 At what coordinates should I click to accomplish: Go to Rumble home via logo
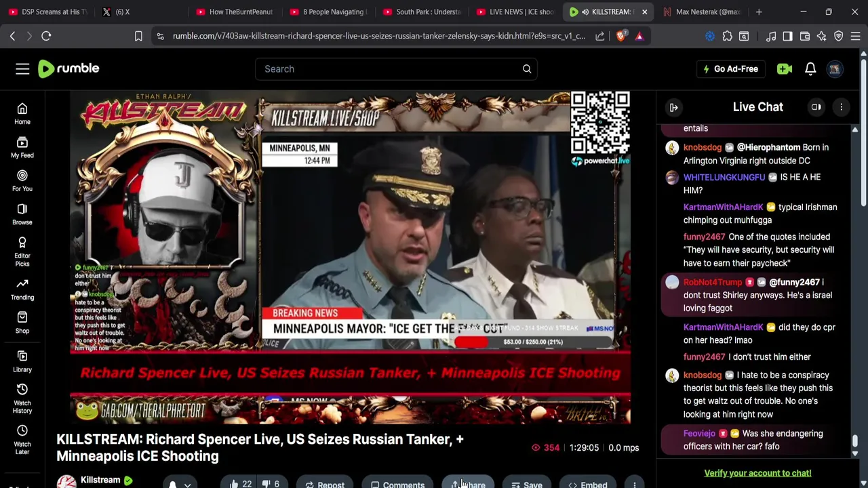coord(68,68)
